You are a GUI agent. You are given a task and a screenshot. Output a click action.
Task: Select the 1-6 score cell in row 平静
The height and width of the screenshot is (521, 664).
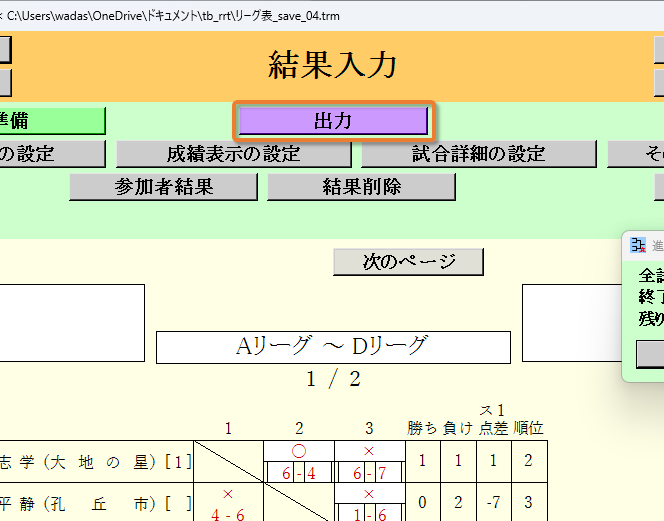click(370, 514)
